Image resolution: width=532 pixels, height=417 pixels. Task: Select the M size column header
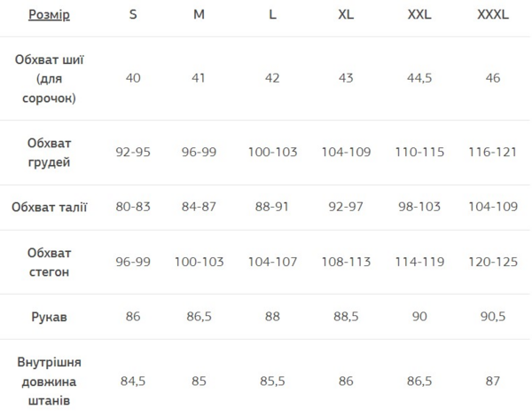tap(199, 15)
